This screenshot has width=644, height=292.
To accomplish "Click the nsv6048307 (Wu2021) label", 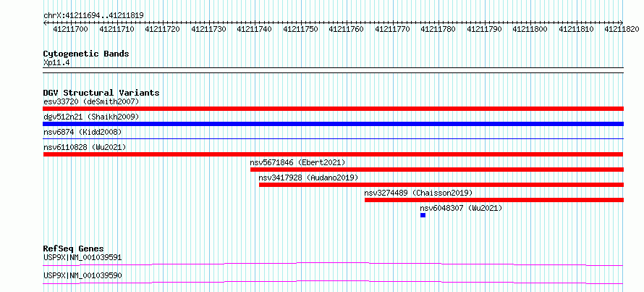I will tap(461, 208).
